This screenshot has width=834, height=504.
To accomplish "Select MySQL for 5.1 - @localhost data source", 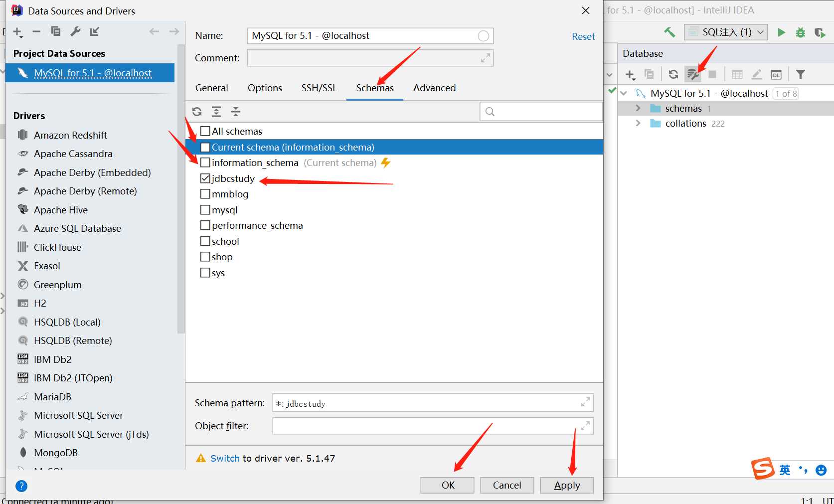I will (x=90, y=73).
